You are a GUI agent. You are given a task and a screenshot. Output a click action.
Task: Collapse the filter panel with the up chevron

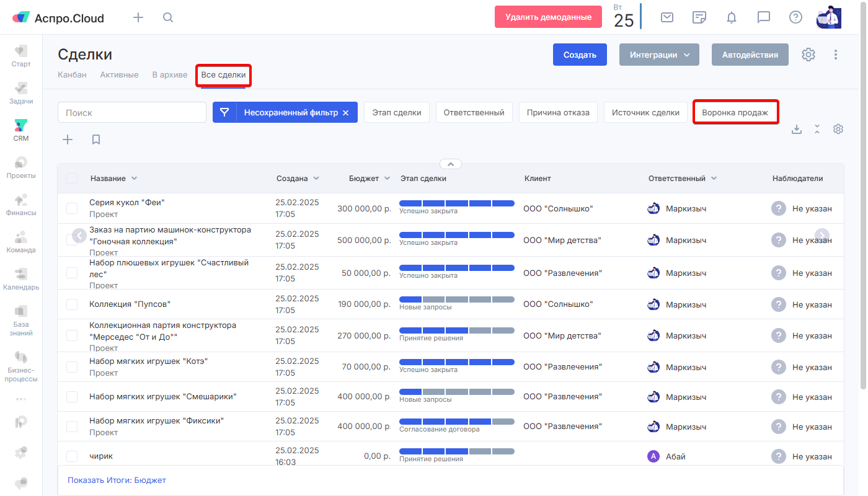451,164
